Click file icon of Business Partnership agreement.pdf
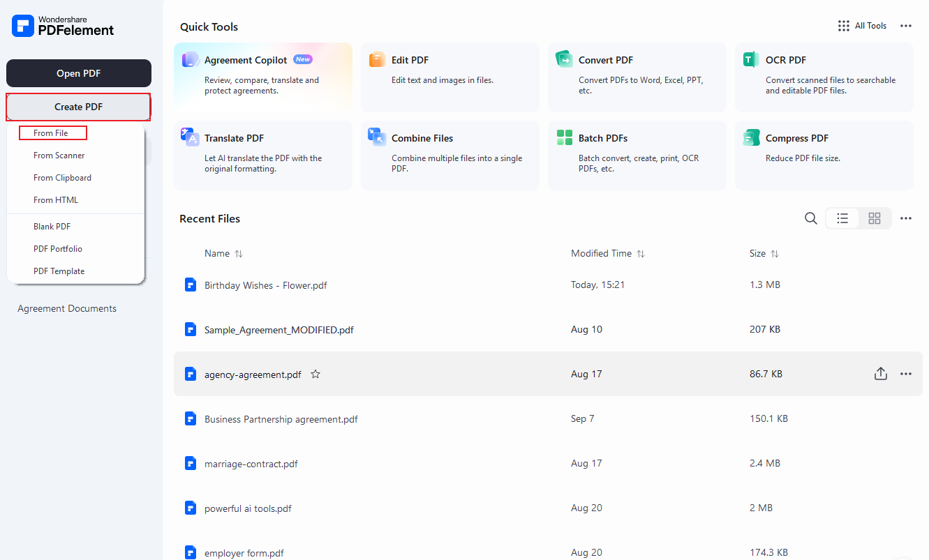 pos(191,418)
